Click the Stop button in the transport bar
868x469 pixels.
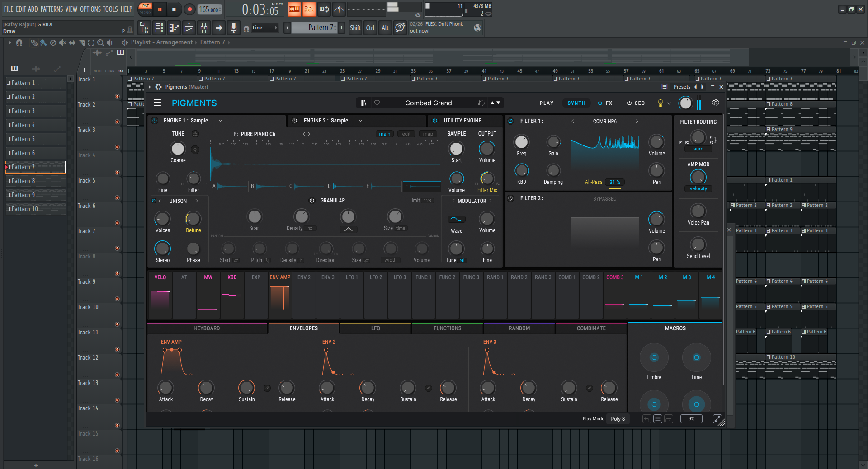(174, 9)
